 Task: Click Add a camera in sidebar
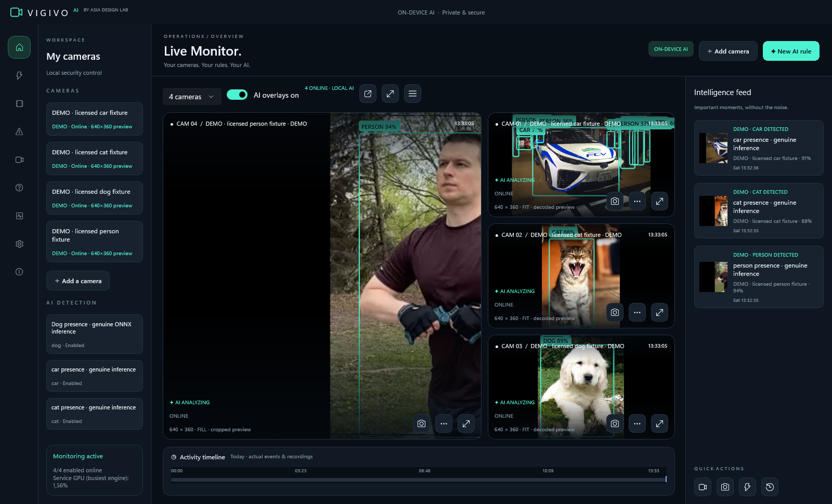78,281
